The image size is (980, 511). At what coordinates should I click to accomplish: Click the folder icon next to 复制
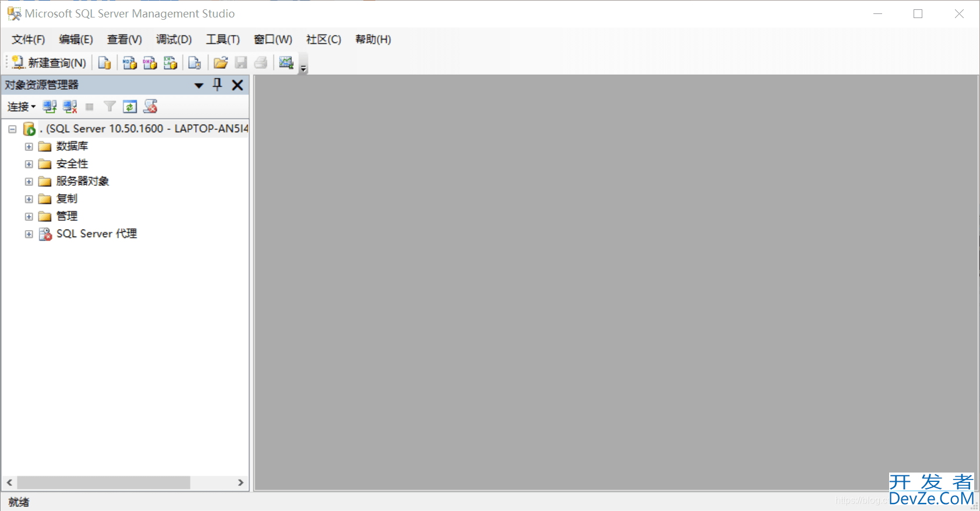tap(45, 199)
